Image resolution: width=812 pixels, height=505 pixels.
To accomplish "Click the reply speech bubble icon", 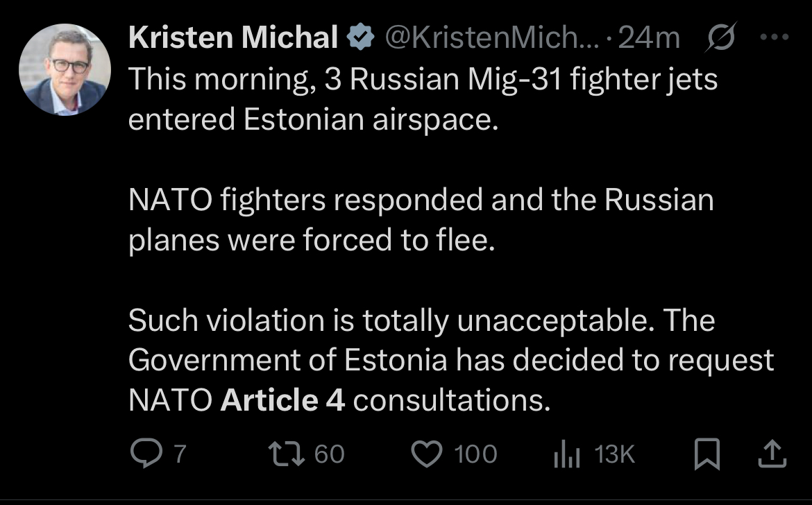I will click(x=146, y=454).
